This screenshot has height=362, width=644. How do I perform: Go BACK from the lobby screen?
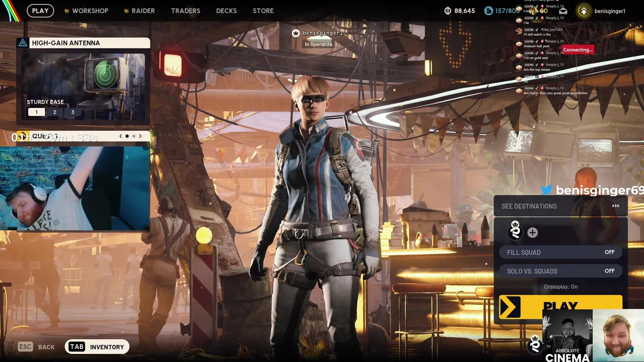(x=46, y=347)
